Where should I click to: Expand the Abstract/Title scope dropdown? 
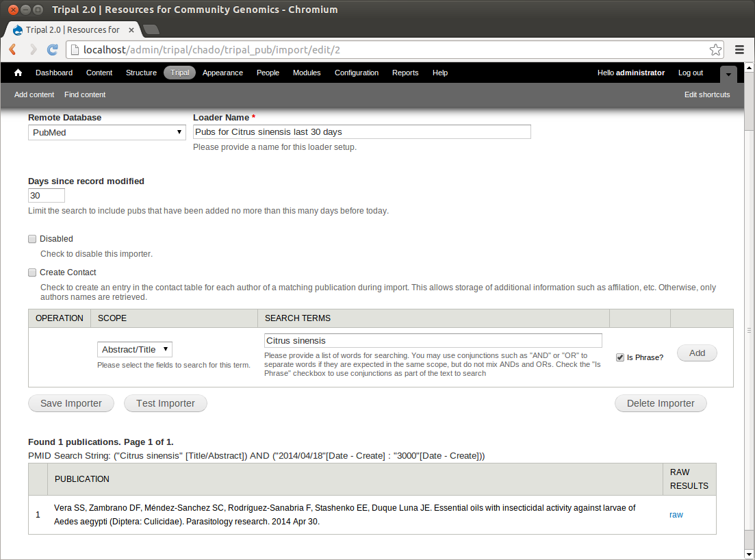[135, 350]
